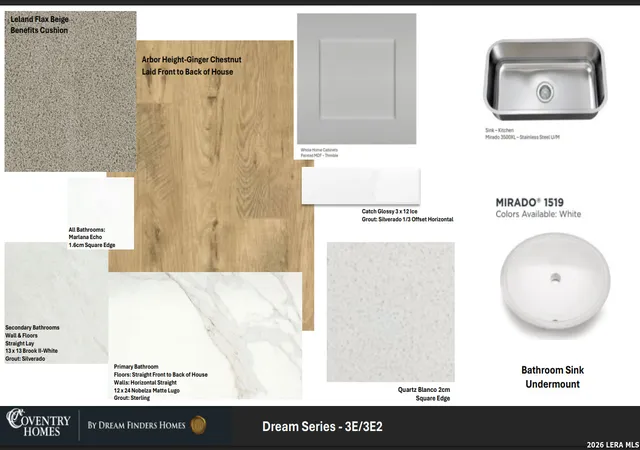
Task: Click 'Dream Series - 3E/3E2' title
Action: [x=322, y=427]
